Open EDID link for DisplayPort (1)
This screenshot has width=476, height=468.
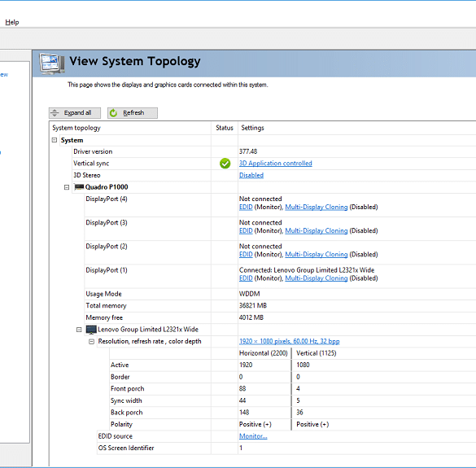(246, 278)
